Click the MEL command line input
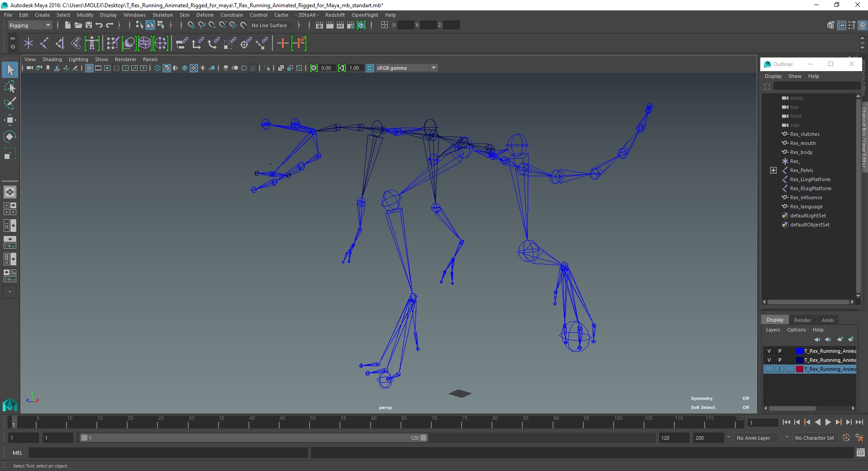 click(x=168, y=452)
